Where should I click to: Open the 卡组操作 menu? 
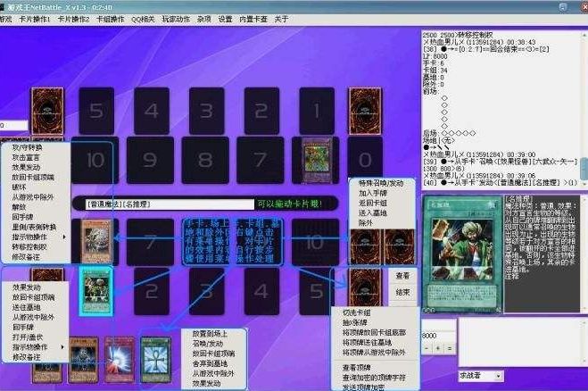[111, 19]
